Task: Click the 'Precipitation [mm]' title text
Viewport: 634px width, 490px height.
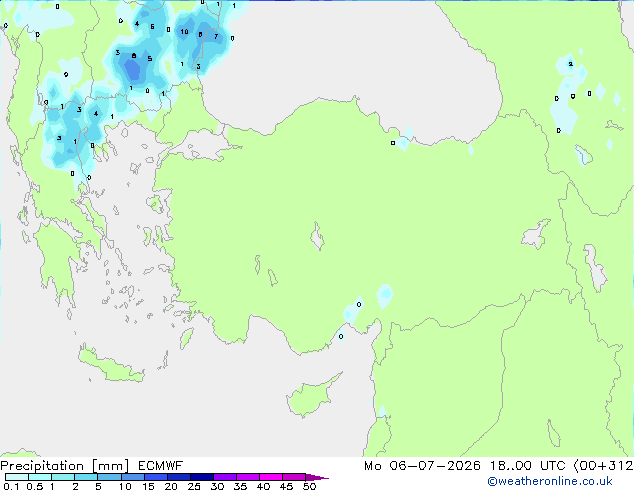Action: pos(65,466)
